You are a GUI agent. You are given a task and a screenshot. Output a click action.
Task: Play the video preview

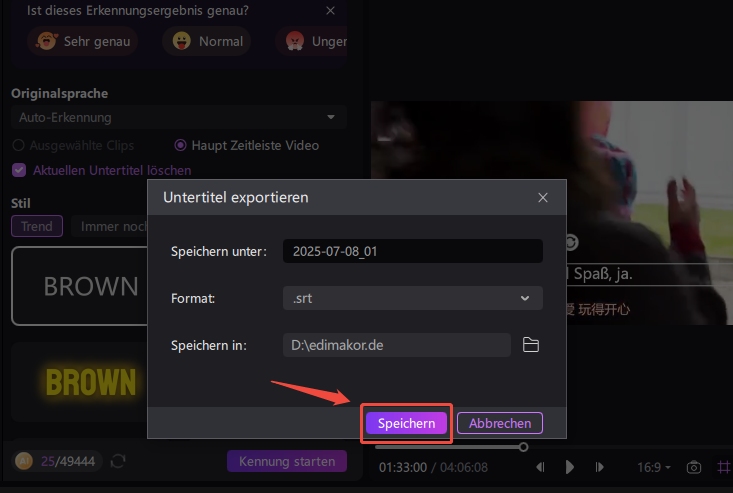tap(569, 467)
